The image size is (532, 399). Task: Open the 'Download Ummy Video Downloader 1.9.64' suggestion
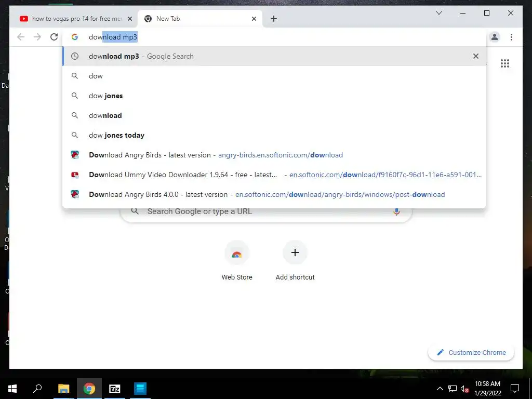274,175
